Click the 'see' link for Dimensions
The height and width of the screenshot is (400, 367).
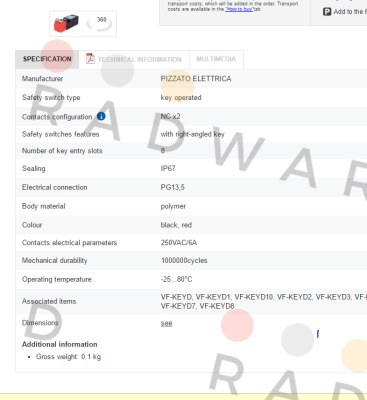coord(166,323)
